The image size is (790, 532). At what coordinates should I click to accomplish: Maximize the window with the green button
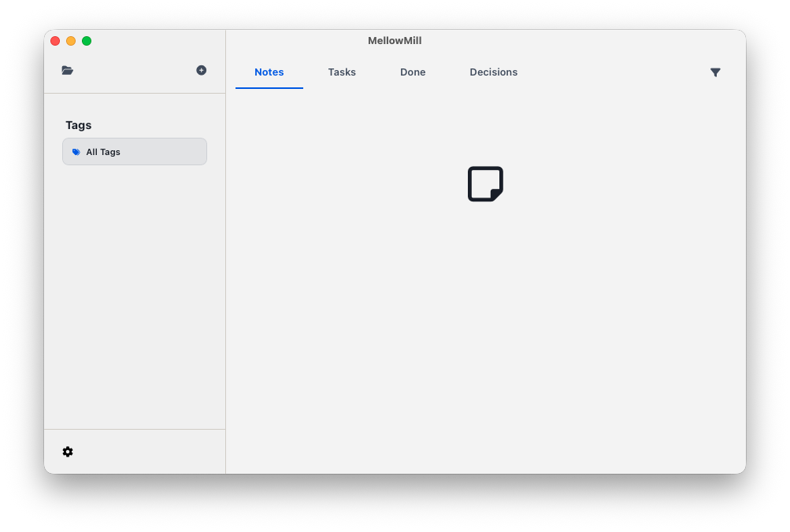pyautogui.click(x=87, y=41)
